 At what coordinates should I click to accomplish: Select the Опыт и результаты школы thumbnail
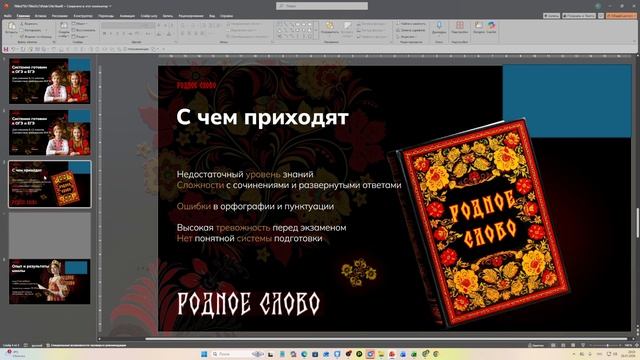[x=50, y=281]
